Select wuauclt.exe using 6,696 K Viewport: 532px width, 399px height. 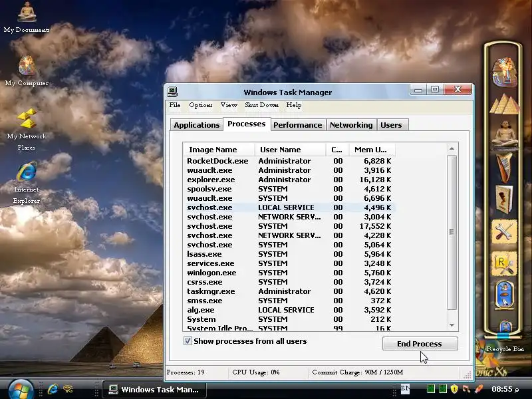pyautogui.click(x=289, y=198)
